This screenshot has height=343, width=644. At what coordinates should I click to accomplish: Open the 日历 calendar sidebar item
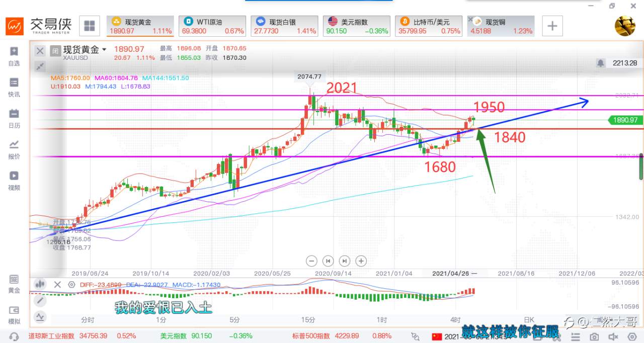[x=14, y=119]
